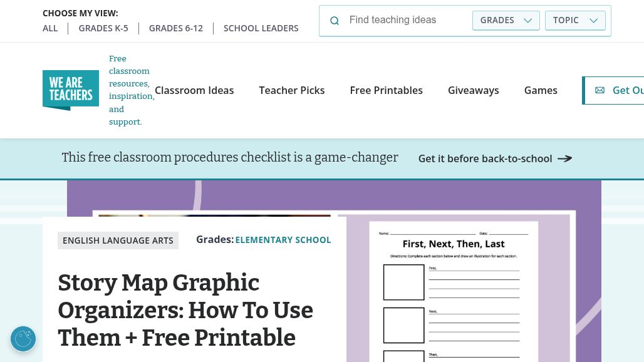Screen dimensions: 644x362
Task: Expand the GRADES dropdown
Action: [506, 20]
